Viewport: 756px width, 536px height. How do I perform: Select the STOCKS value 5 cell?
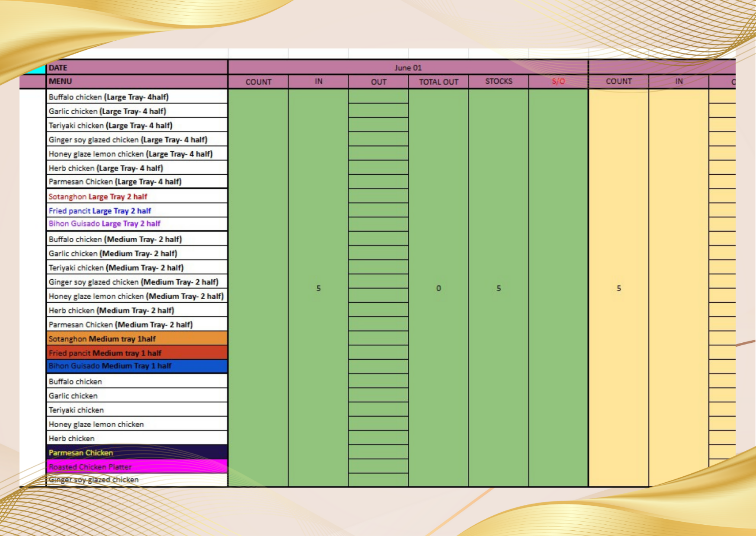coord(498,288)
